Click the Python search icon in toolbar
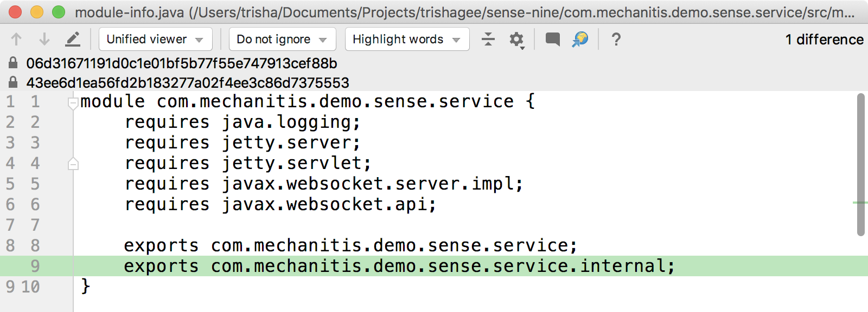 click(x=580, y=39)
